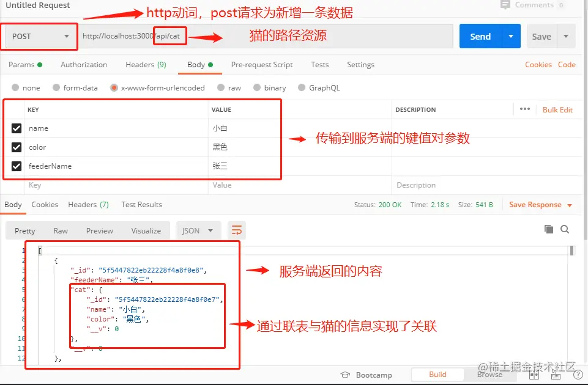Click the Size 541 B value
This screenshot has height=385, width=588.
pyautogui.click(x=484, y=205)
